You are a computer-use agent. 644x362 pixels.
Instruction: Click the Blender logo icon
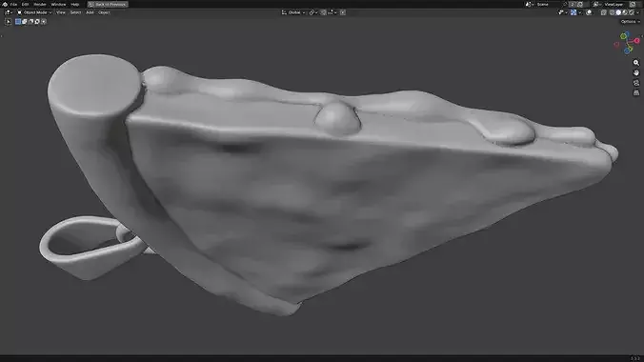5,4
